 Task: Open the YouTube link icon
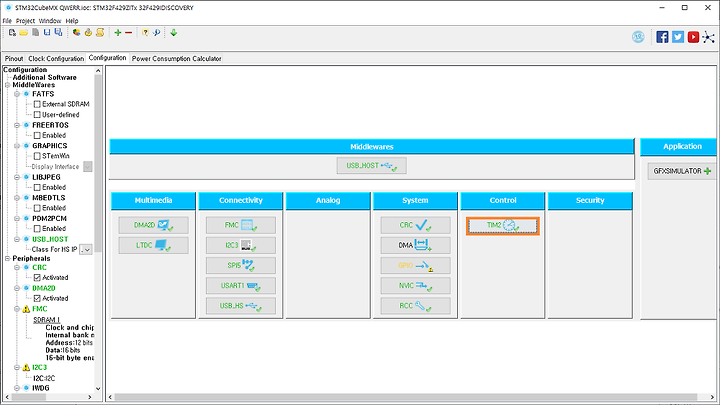[x=693, y=37]
